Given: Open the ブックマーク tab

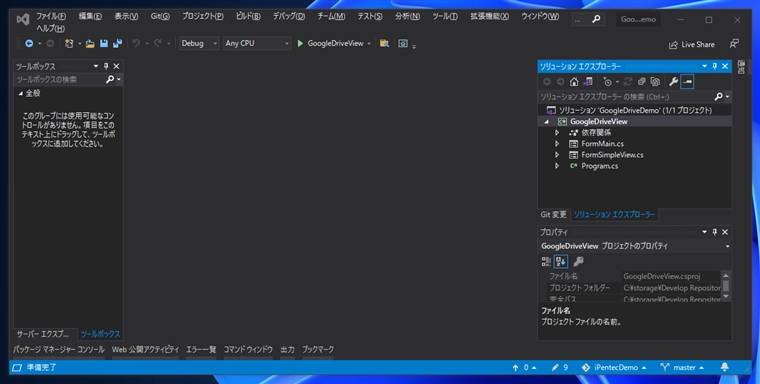Looking at the screenshot, I should (x=318, y=350).
